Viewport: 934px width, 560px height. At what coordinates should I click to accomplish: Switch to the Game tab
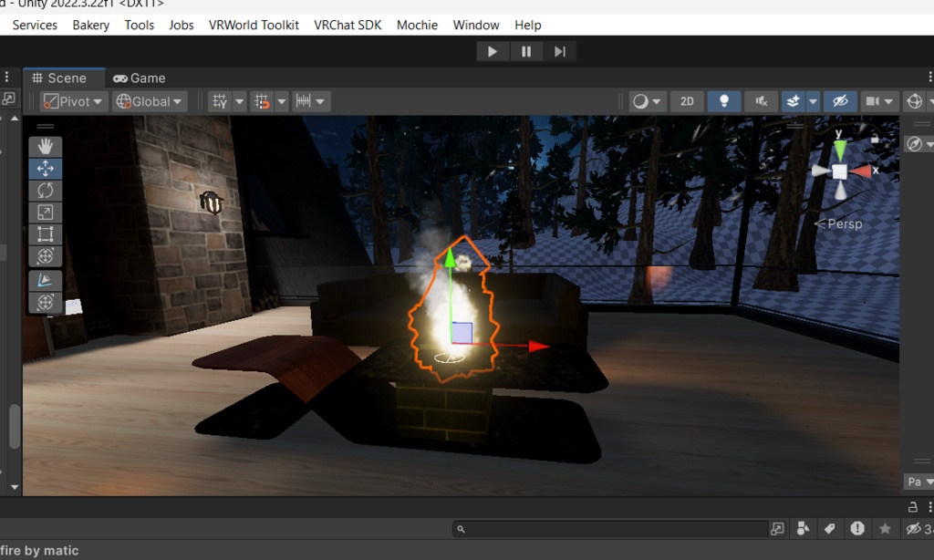pos(139,78)
